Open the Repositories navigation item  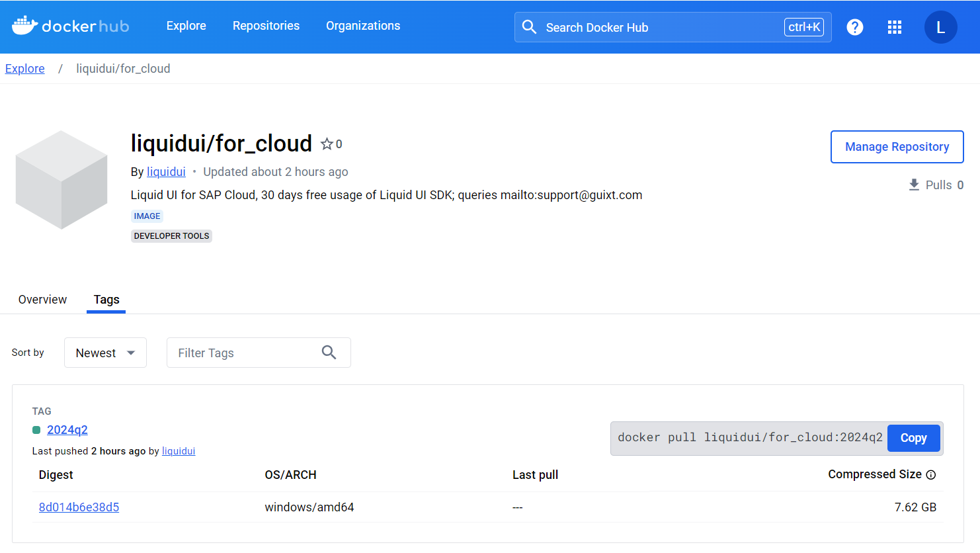pos(266,26)
